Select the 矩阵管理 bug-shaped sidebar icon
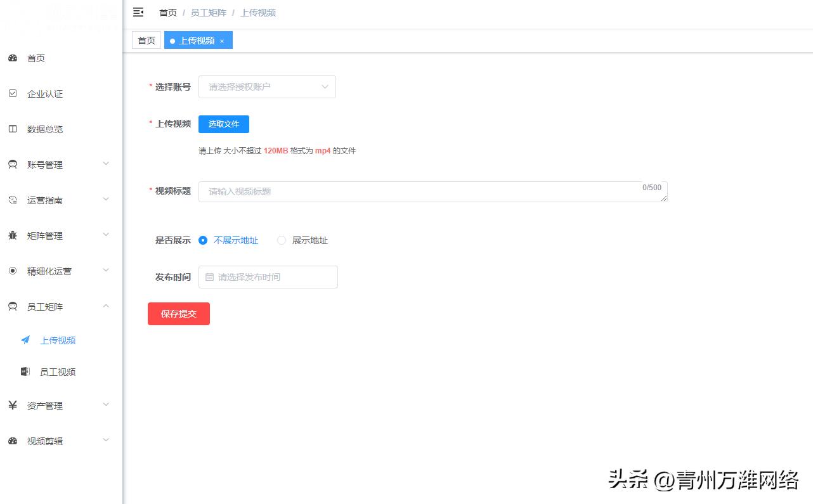The width and height of the screenshot is (813, 504). tap(13, 235)
